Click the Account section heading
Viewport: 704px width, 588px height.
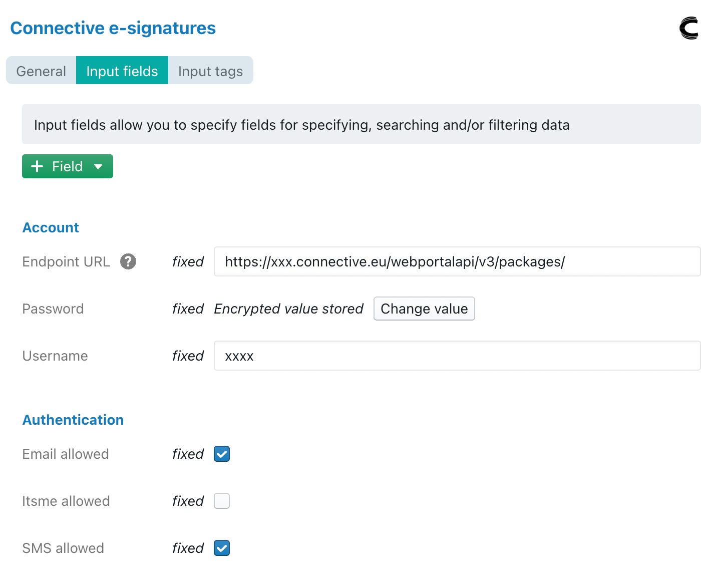point(51,227)
